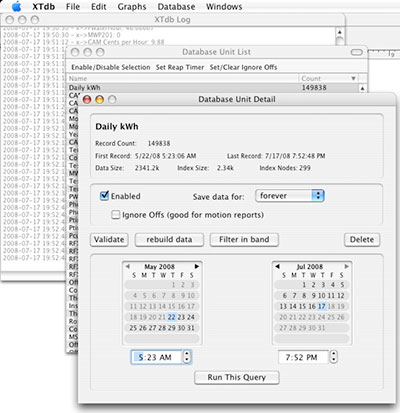Click the start time stepper arrows
This screenshot has width=400, height=413.
pyautogui.click(x=187, y=357)
